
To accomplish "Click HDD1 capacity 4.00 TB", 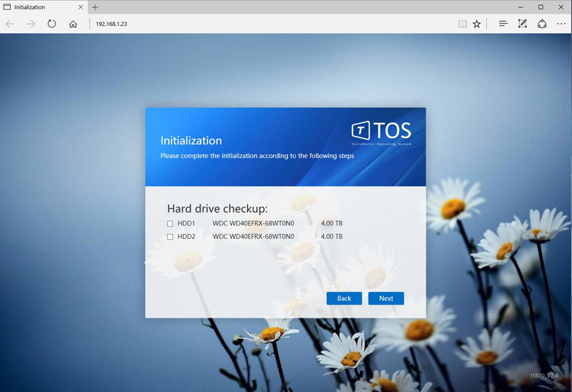I will pyautogui.click(x=332, y=223).
